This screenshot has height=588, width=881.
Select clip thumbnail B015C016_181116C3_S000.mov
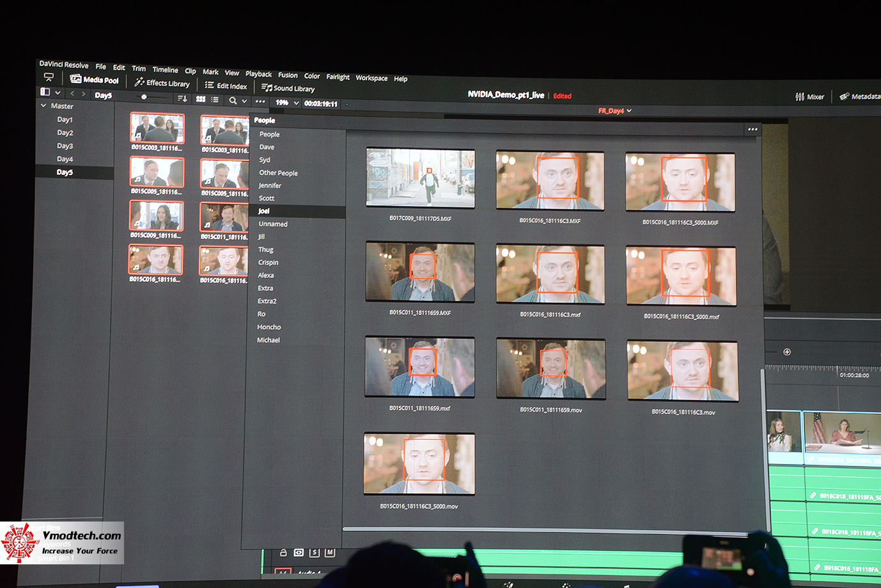coord(419,464)
